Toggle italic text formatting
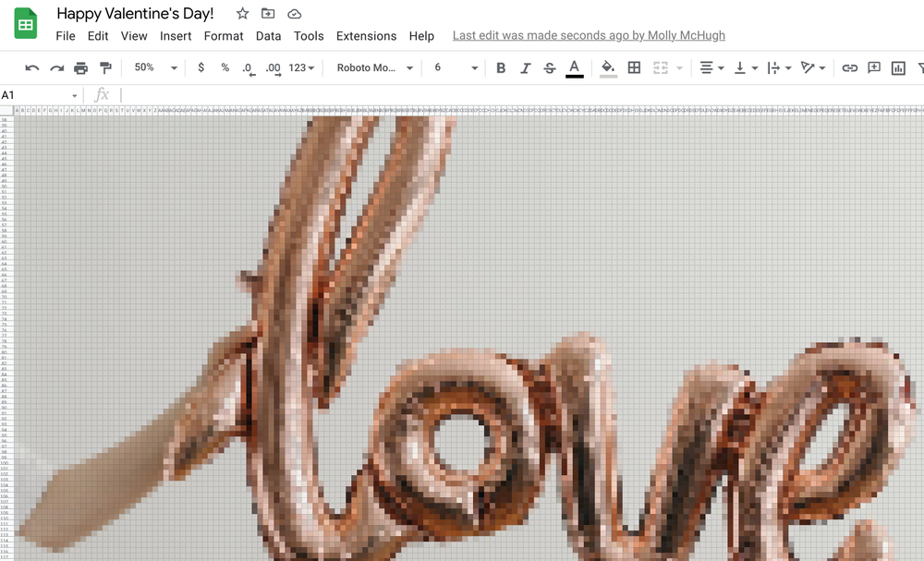Image resolution: width=924 pixels, height=561 pixels. (526, 68)
